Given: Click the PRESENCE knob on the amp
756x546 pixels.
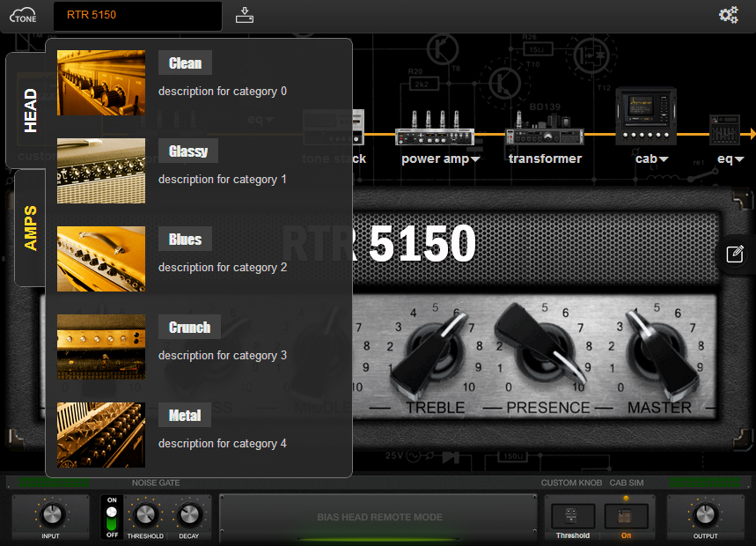Looking at the screenshot, I should coord(542,346).
